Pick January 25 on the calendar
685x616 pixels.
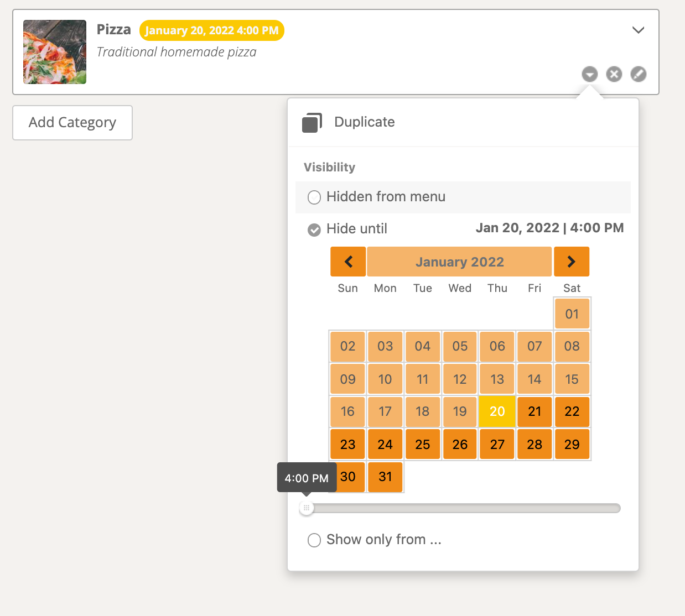pyautogui.click(x=422, y=444)
